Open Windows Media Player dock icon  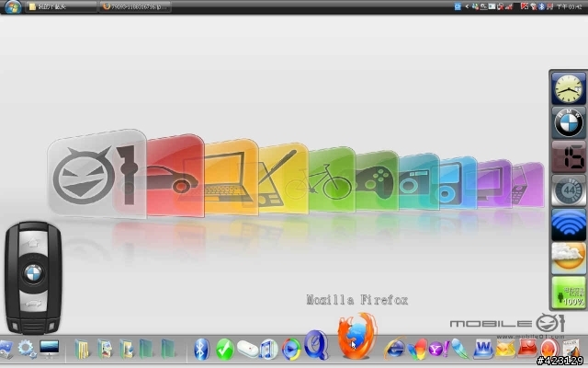(x=291, y=349)
